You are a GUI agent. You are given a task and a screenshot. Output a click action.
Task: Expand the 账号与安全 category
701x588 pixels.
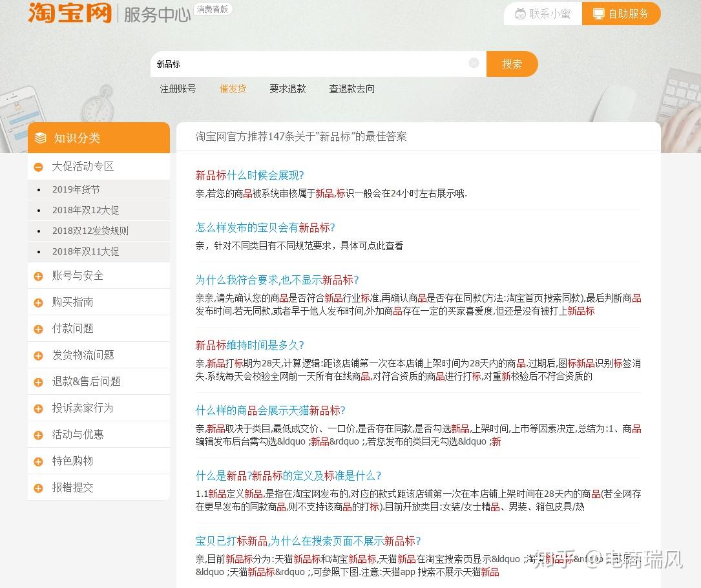pos(37,275)
